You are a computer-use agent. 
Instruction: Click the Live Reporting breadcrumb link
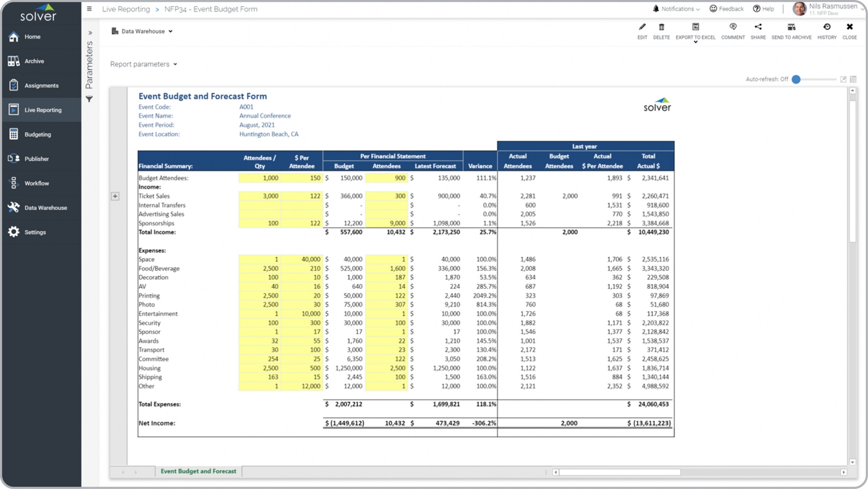click(x=126, y=9)
